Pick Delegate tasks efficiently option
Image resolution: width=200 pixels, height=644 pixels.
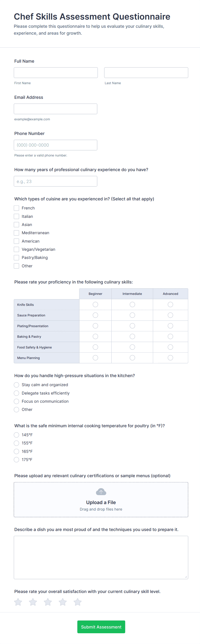(17, 393)
